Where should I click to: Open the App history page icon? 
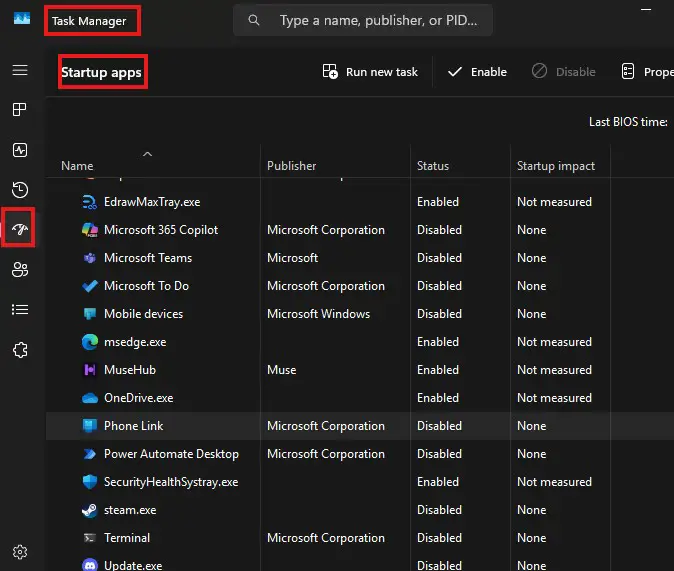[20, 190]
